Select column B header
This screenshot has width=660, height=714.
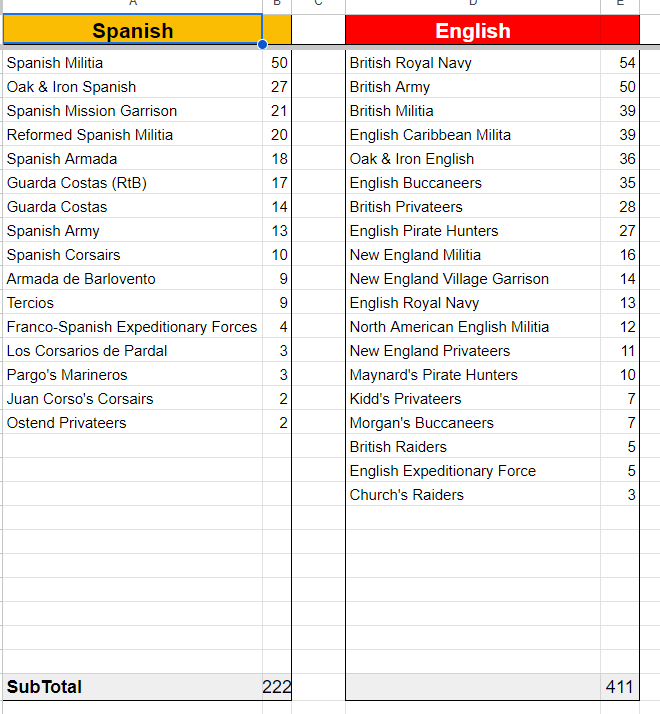coord(277,5)
